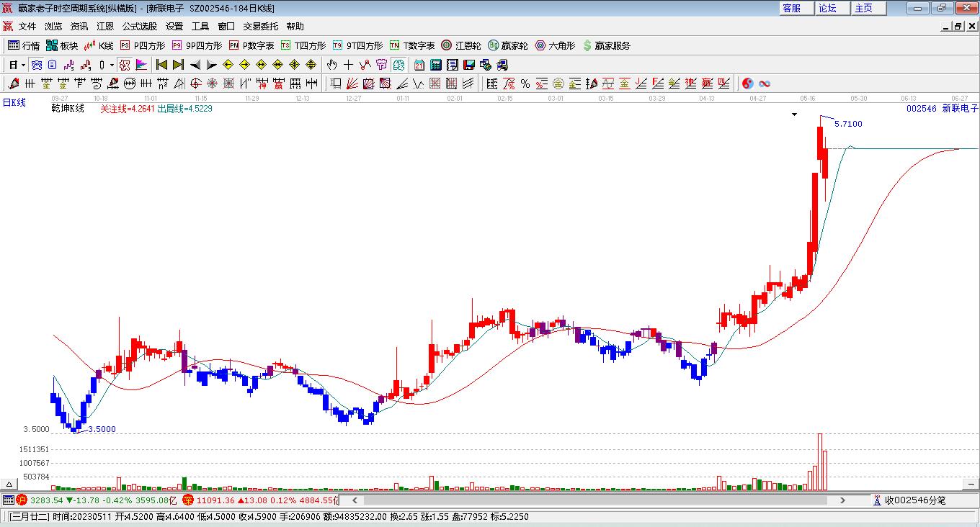
Task: Click scrollbar right arrow button
Action: (843, 500)
